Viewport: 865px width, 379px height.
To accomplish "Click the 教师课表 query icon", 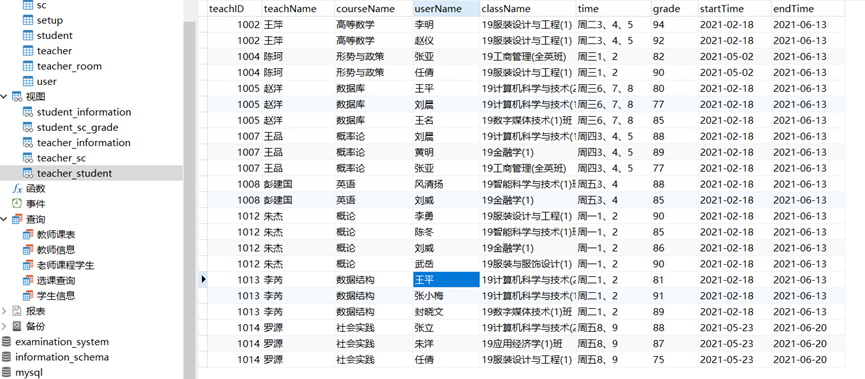I will pyautogui.click(x=28, y=234).
